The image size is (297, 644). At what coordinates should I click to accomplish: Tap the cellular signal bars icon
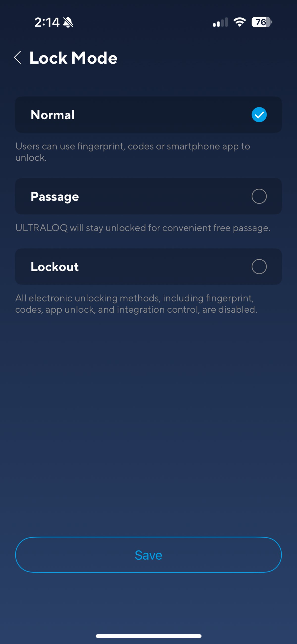point(220,23)
